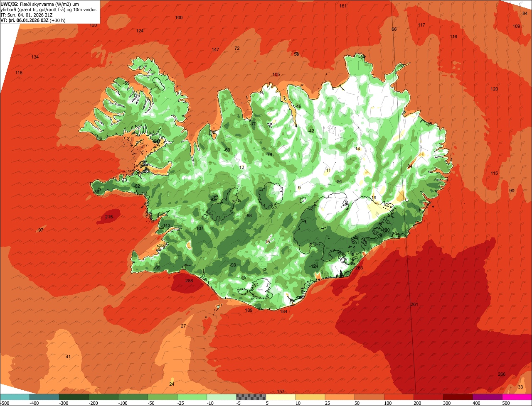Click the slate-teal legend segment from -400 to -300
Viewport: 532px width, 406px height.
click(x=44, y=397)
